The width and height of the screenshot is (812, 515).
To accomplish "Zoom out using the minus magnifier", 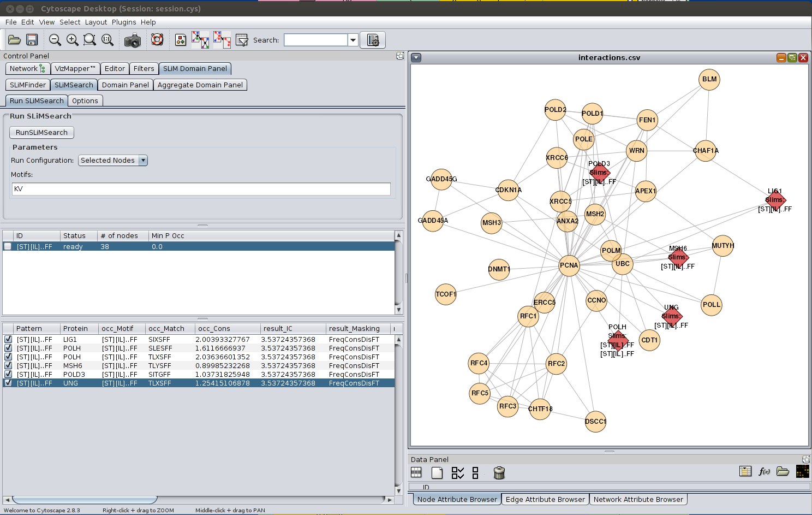I will tap(55, 40).
